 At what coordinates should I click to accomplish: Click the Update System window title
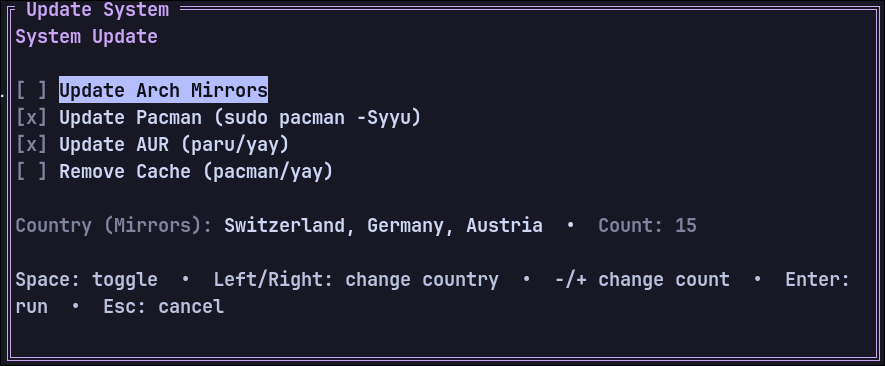(x=98, y=10)
